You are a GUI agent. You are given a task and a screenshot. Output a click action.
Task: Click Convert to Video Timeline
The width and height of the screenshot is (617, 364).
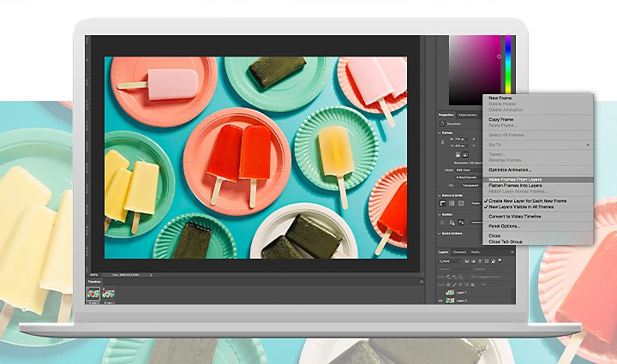point(515,217)
